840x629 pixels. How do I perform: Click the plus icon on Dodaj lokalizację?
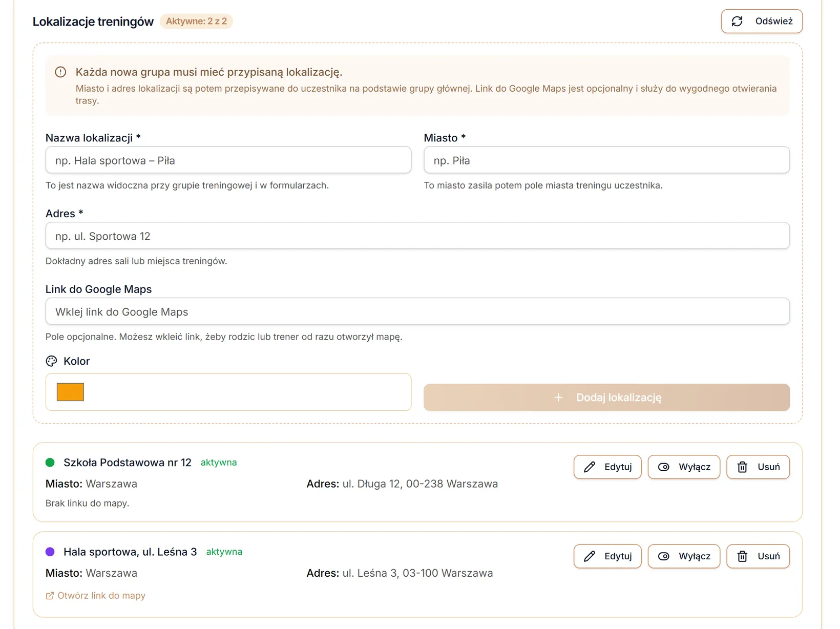coord(558,397)
